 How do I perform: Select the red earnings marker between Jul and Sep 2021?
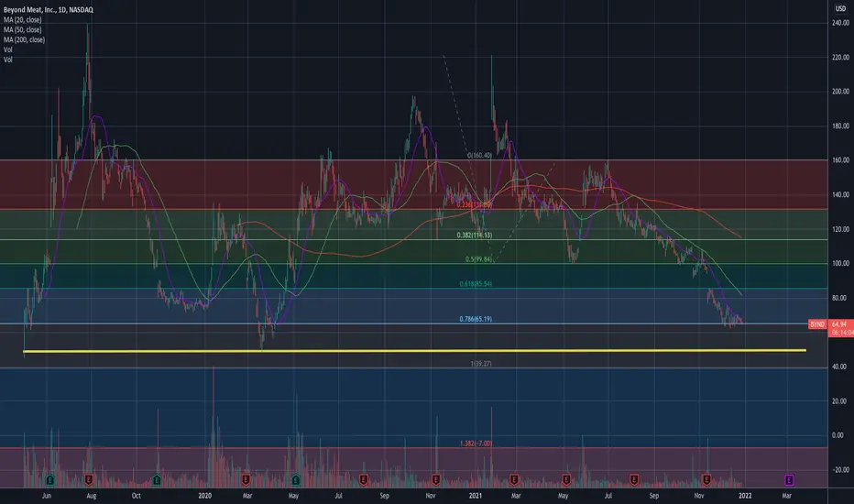pos(634,480)
